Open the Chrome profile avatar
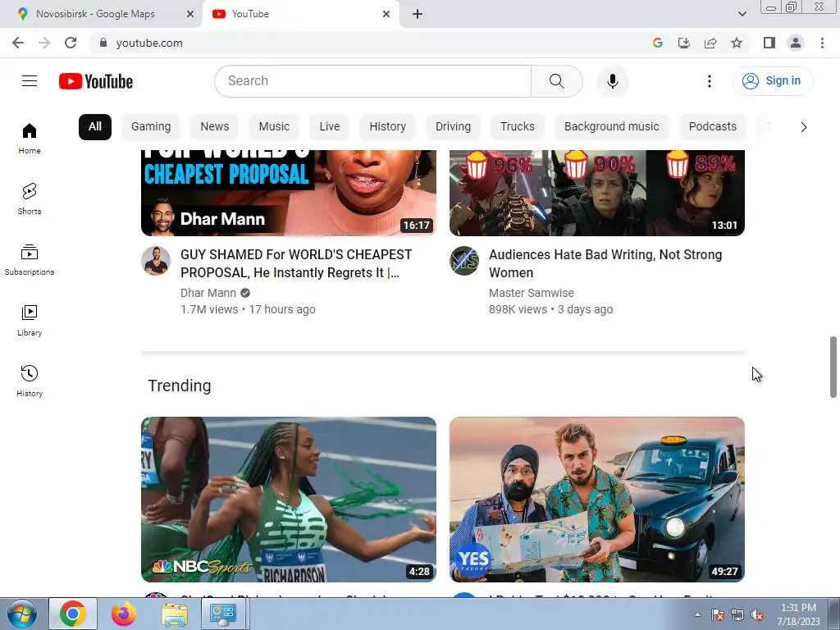The height and width of the screenshot is (630, 840). [x=796, y=43]
